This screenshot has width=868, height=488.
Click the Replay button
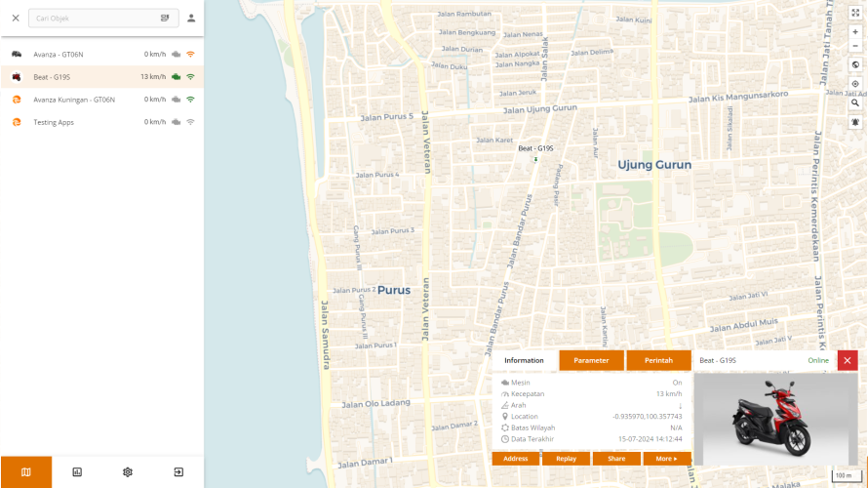[566, 459]
